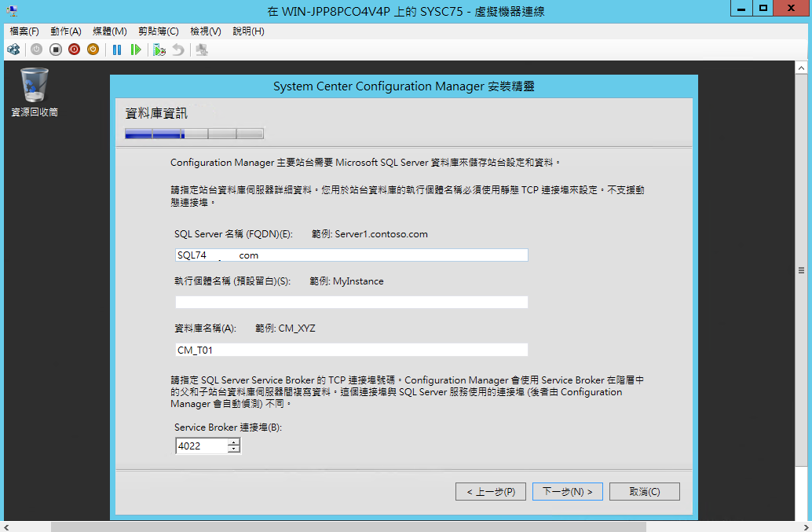Screen dimensions: 812x532
Task: Click the Revert undo arrow icon
Action: tap(178, 50)
